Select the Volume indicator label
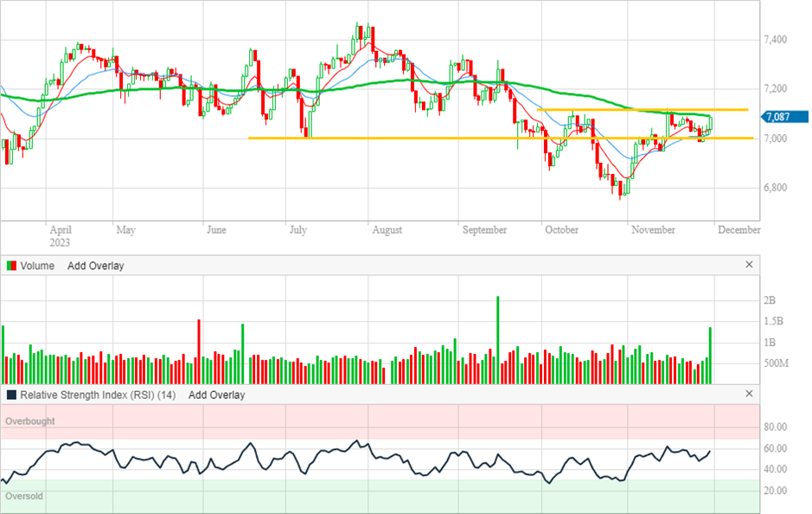Screen dimensions: 812x514 [x=37, y=266]
